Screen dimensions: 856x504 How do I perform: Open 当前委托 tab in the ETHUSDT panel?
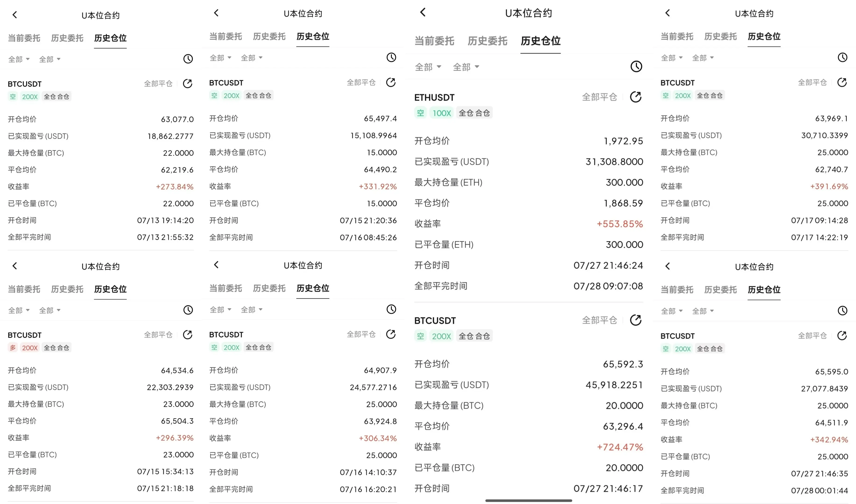434,41
